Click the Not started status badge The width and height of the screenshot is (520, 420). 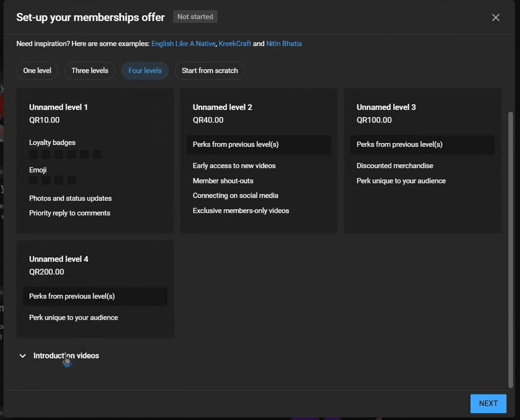point(195,17)
